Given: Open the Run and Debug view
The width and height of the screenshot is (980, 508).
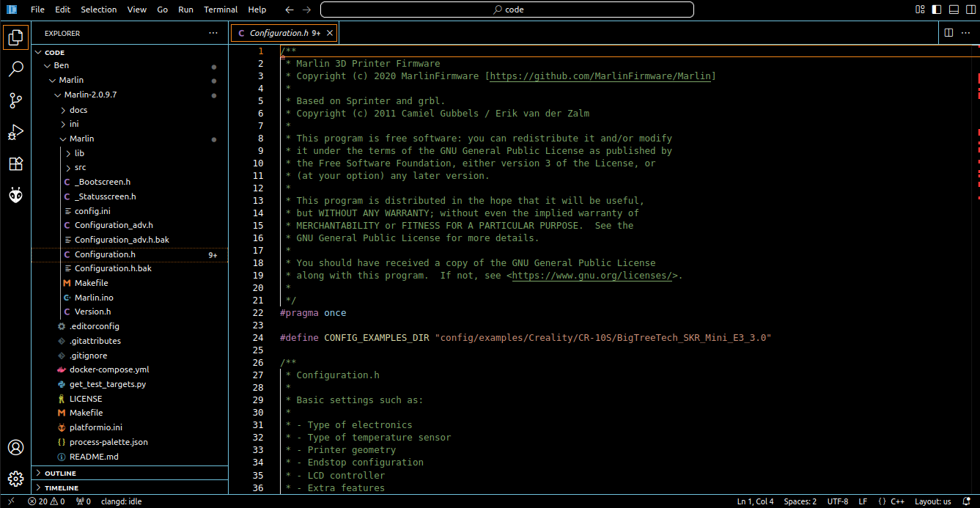Looking at the screenshot, I should point(15,132).
